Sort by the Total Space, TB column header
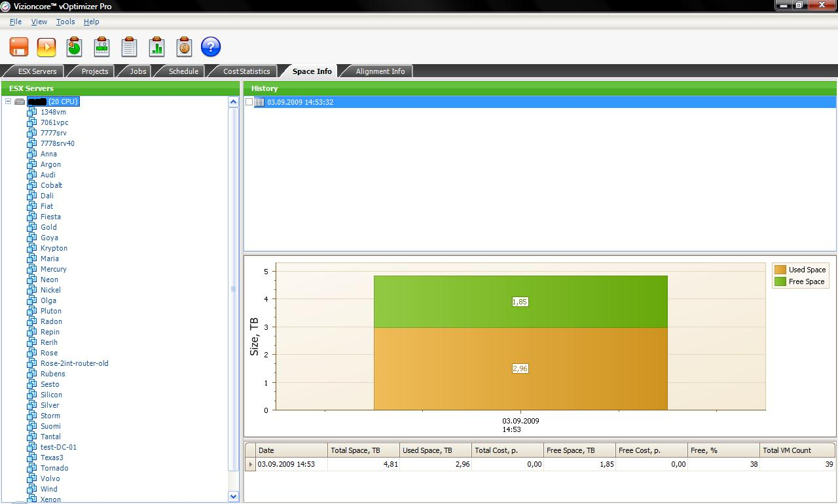 (x=363, y=450)
